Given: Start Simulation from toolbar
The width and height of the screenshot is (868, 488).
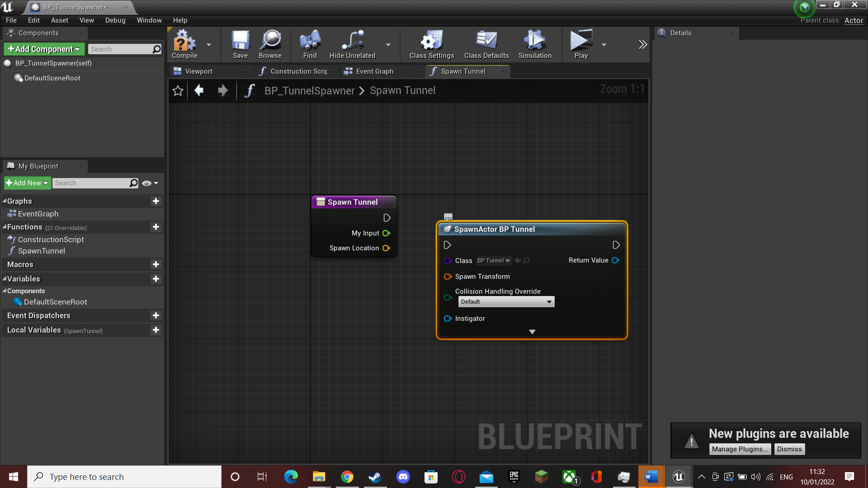Looking at the screenshot, I should [x=535, y=44].
